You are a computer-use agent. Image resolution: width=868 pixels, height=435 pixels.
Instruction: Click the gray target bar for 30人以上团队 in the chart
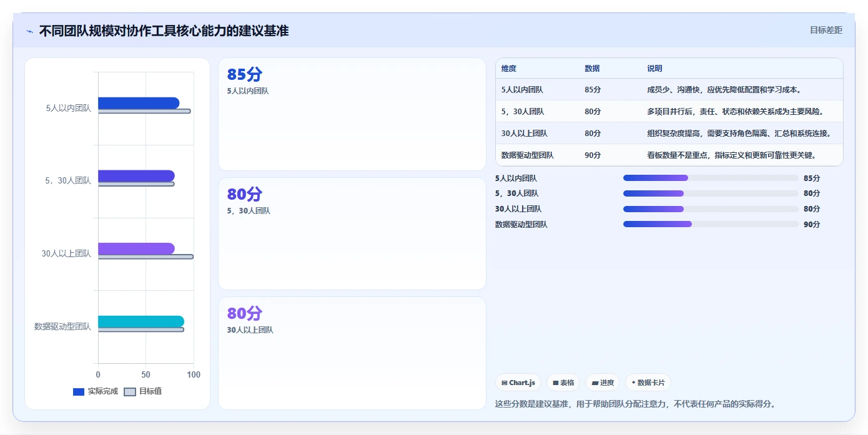tap(145, 257)
